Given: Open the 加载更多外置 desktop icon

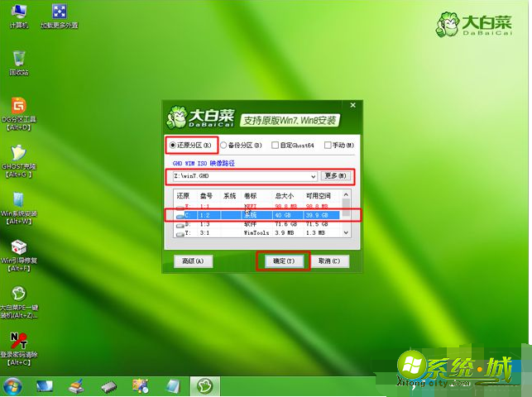Looking at the screenshot, I should click(x=60, y=17).
